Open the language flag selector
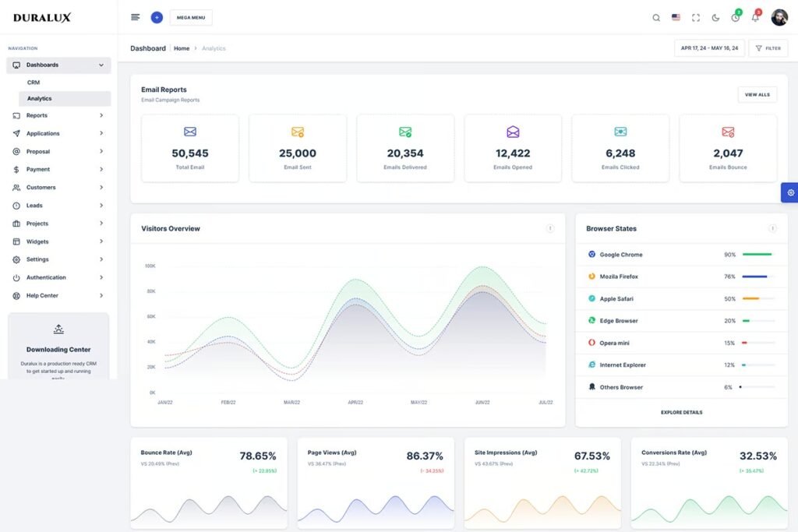 pyautogui.click(x=676, y=17)
